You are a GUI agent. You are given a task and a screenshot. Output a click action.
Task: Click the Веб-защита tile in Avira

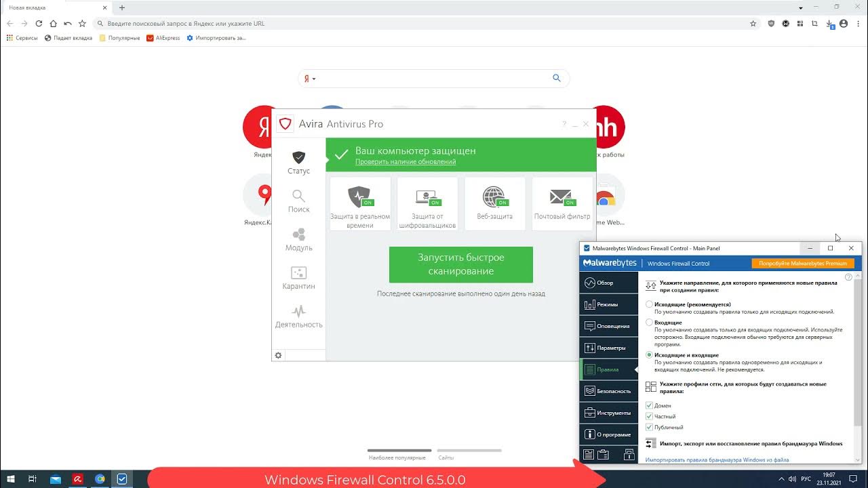click(x=494, y=203)
